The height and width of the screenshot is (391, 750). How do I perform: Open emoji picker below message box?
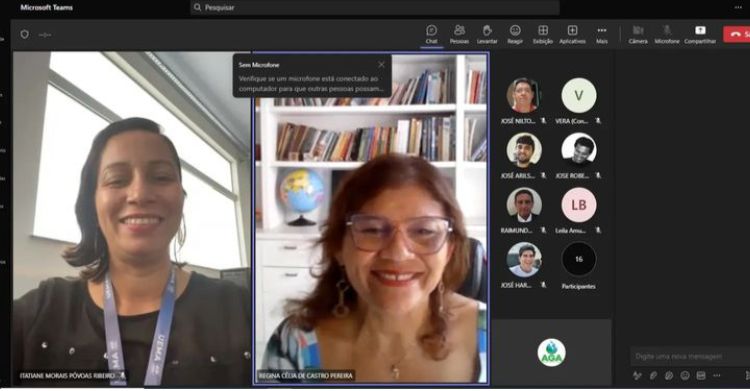point(685,375)
